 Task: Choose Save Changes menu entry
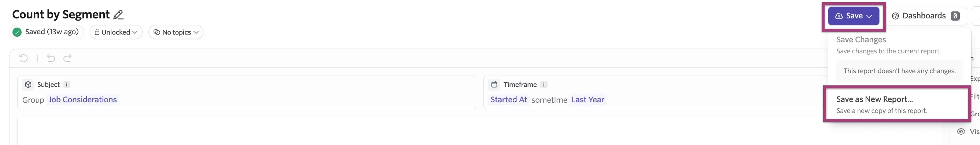click(897, 45)
